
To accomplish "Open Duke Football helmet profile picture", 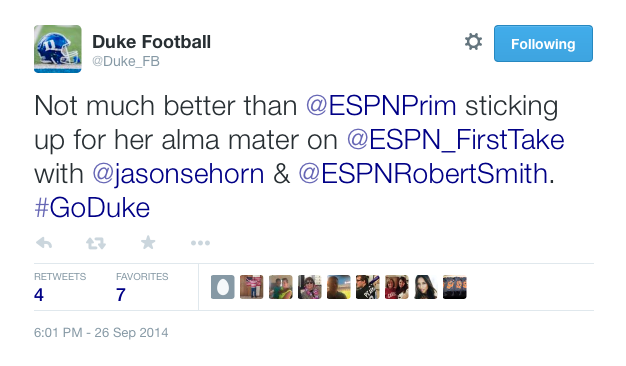I will click(58, 49).
